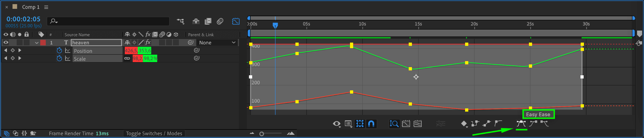Expand the Transfer Controls pane

coord(15,133)
